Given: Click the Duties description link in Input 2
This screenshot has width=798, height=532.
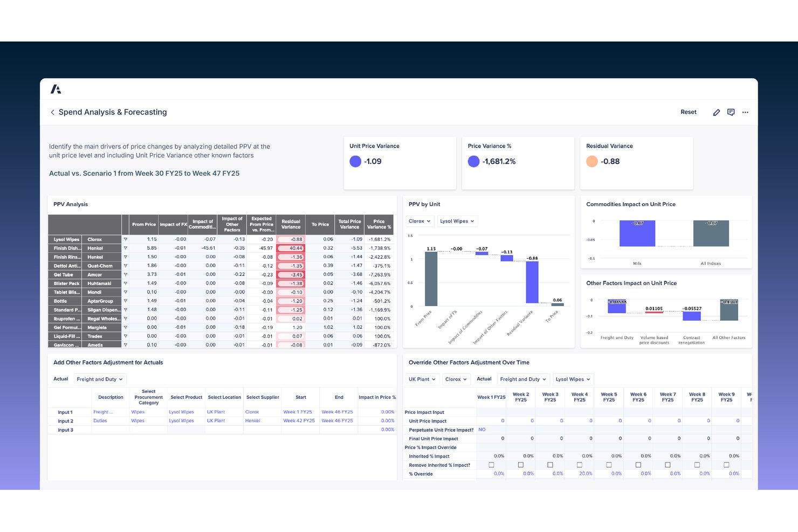Looking at the screenshot, I should [x=100, y=420].
